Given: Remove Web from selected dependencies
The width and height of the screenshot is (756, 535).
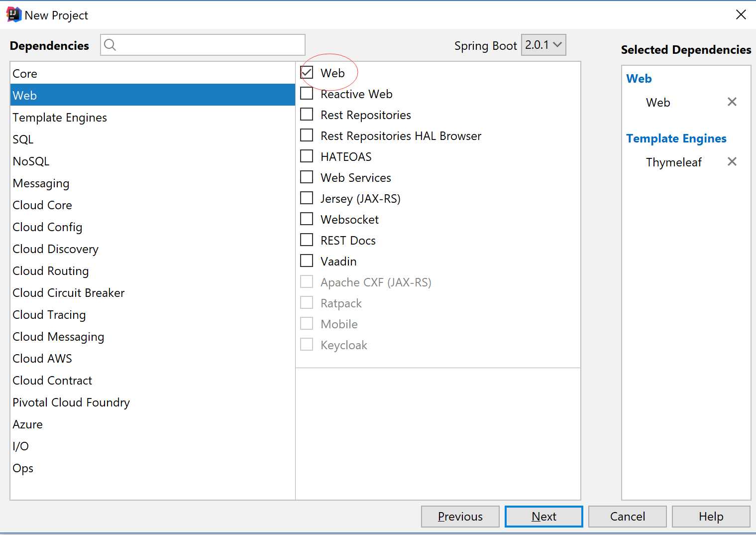Looking at the screenshot, I should click(732, 102).
